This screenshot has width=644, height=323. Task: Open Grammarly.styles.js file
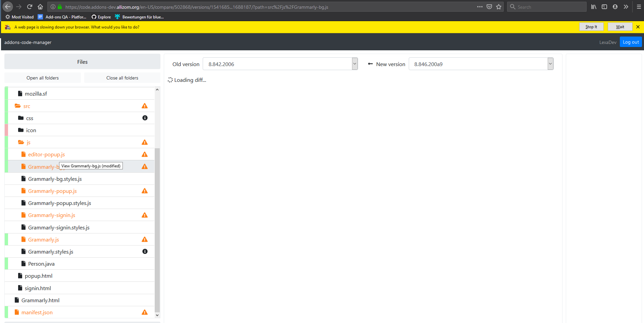click(51, 252)
